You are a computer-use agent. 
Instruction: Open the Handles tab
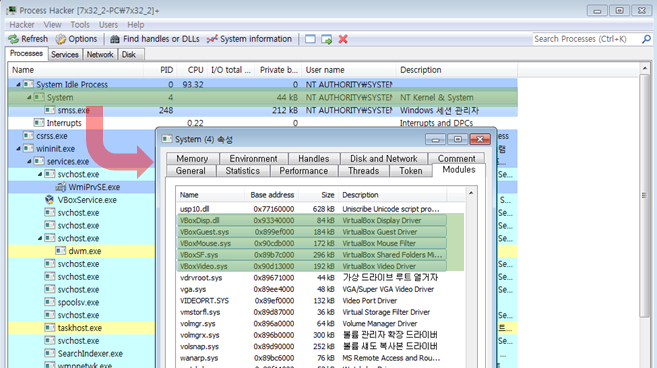[314, 159]
